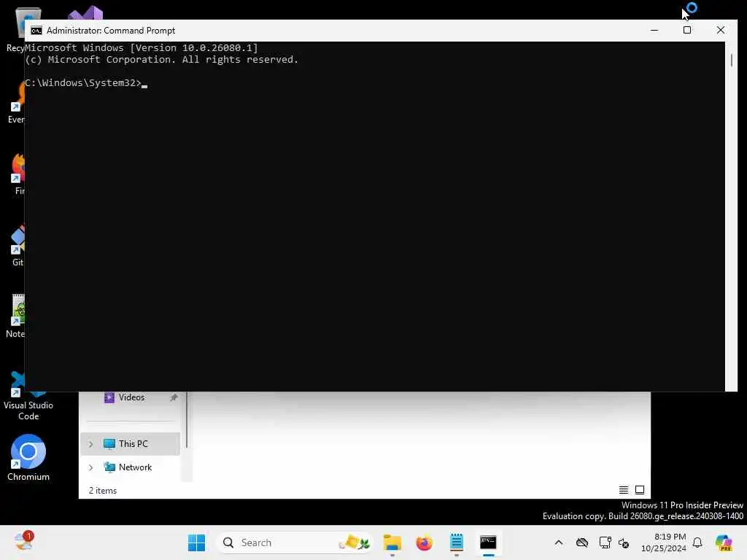The width and height of the screenshot is (747, 560).
Task: Minimize the Command Prompt window
Action: pos(654,30)
